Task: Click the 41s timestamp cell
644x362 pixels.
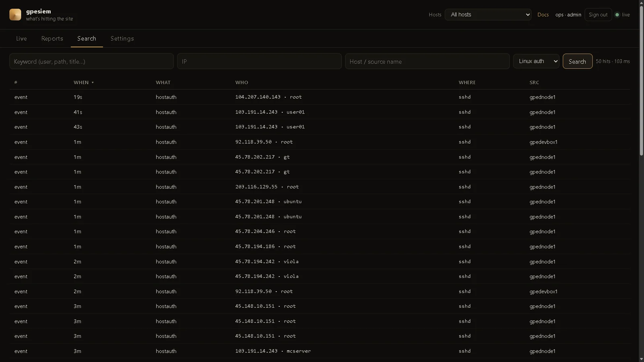Action: pyautogui.click(x=78, y=112)
